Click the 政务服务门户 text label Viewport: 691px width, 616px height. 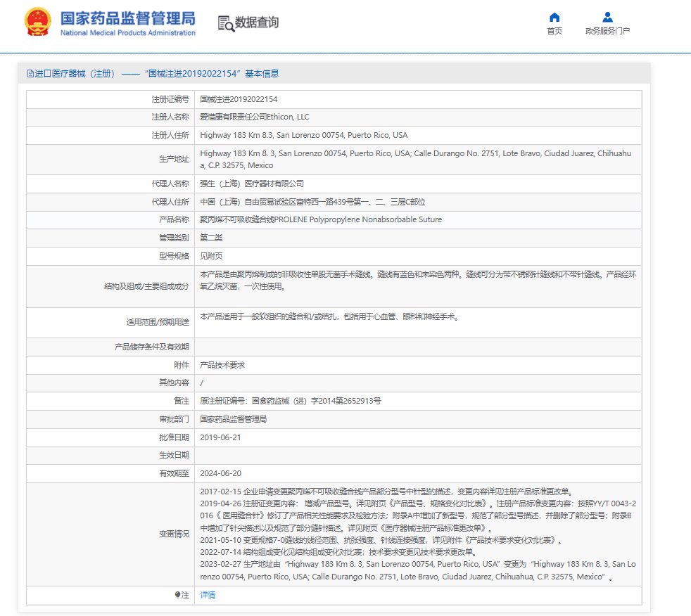pos(607,31)
